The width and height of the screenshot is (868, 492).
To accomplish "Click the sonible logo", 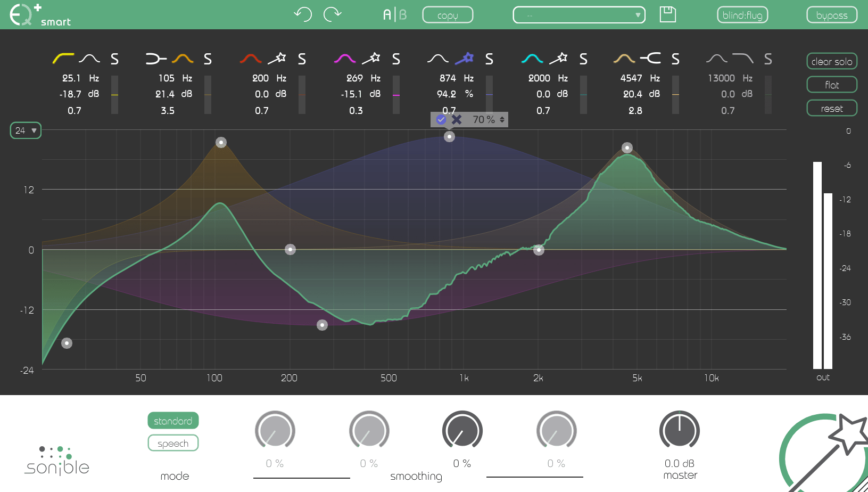I will pos(57,461).
